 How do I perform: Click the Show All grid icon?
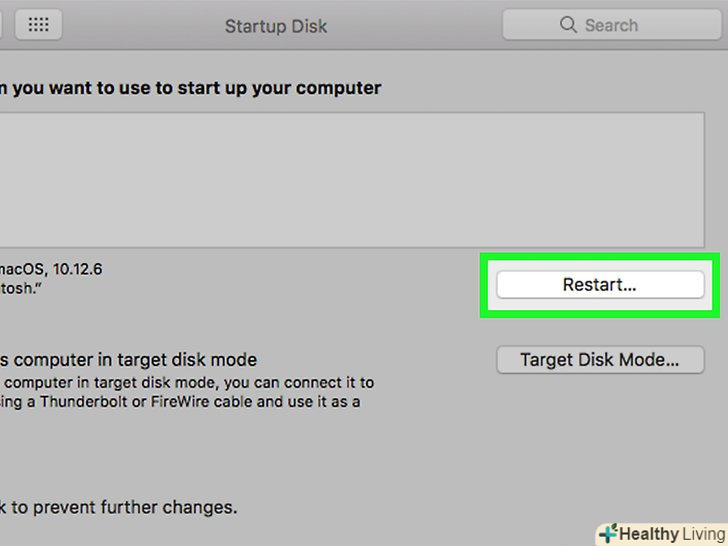pyautogui.click(x=39, y=25)
